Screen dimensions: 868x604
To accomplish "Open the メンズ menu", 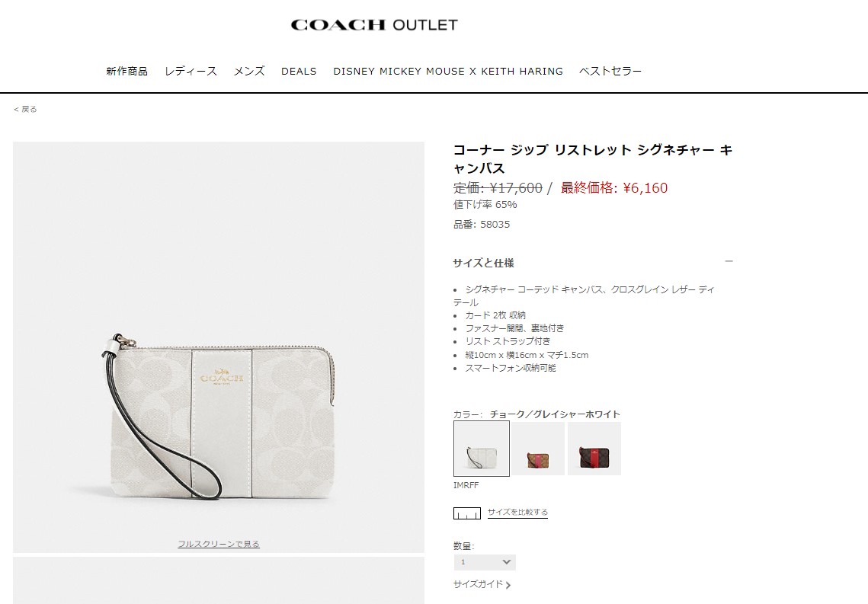I will (x=249, y=72).
